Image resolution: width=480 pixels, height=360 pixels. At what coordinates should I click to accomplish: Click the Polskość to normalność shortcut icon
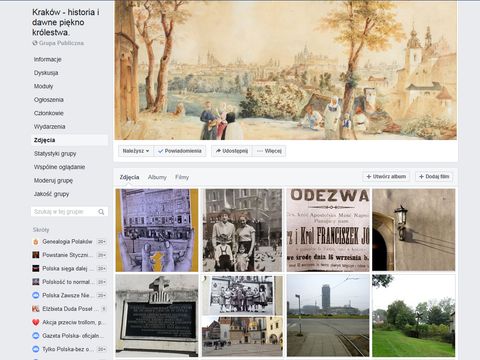click(36, 282)
